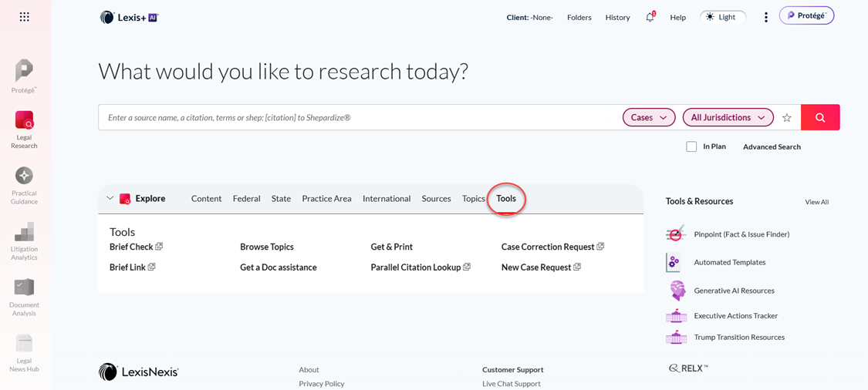Screen dimensions: 868x390
Task: Open Litigation Analytics from the sidebar
Action: pos(24,241)
